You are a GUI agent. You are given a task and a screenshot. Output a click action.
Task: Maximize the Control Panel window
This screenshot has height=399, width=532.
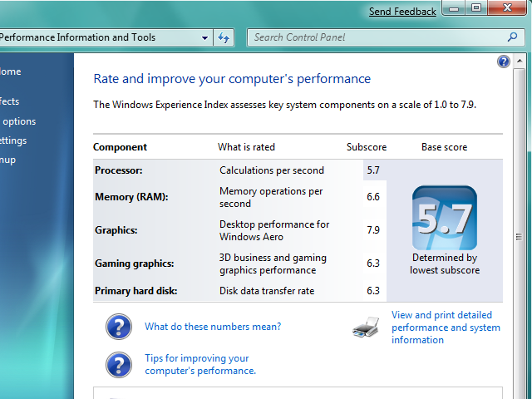[x=476, y=7]
